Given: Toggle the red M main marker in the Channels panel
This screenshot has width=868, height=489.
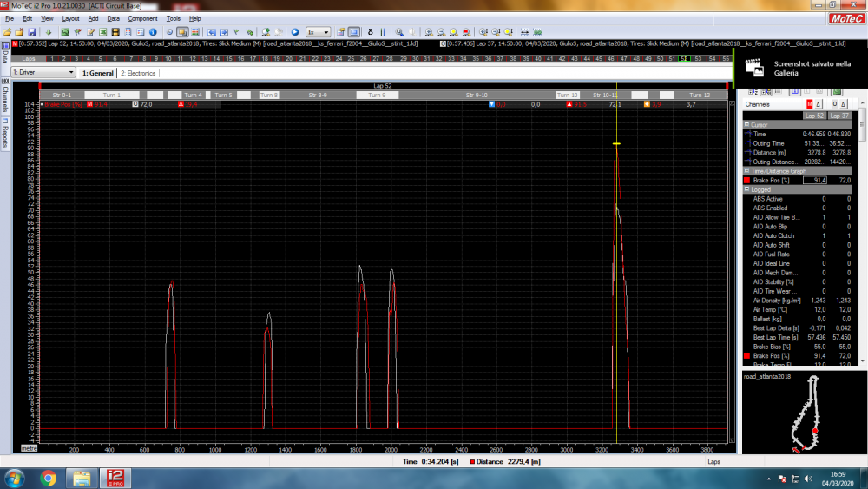Looking at the screenshot, I should (x=809, y=104).
